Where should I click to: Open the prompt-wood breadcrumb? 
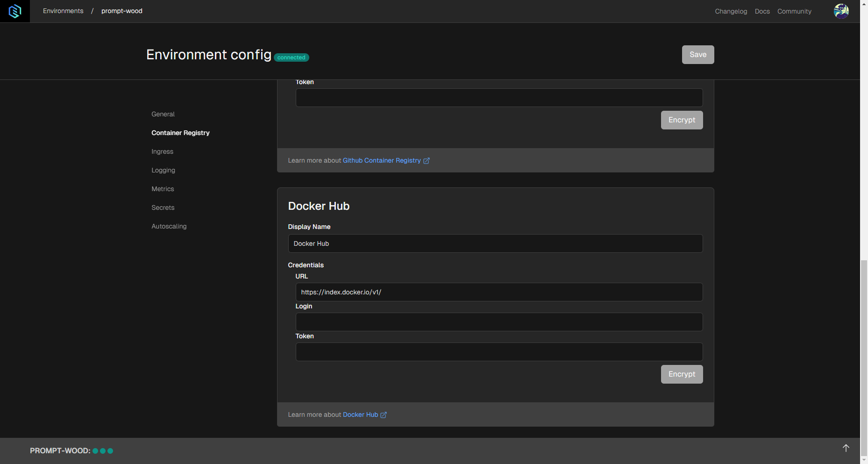coord(122,11)
